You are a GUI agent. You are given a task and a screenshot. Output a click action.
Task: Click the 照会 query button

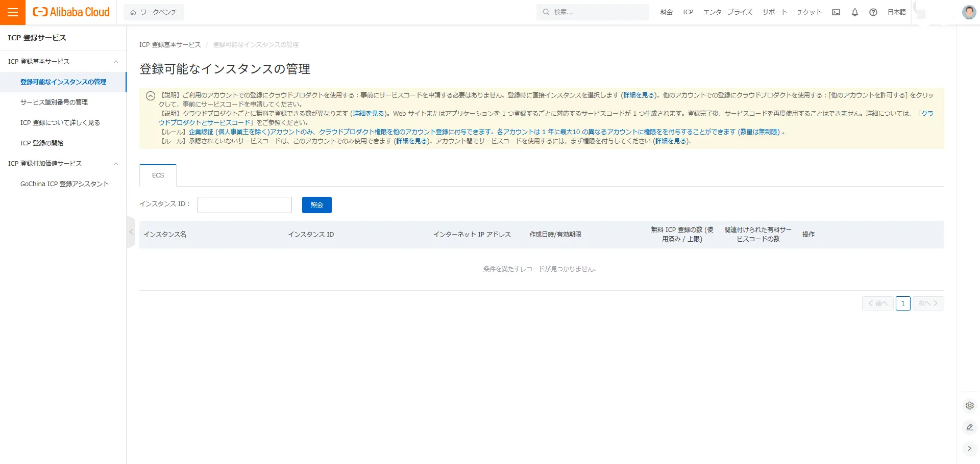316,205
